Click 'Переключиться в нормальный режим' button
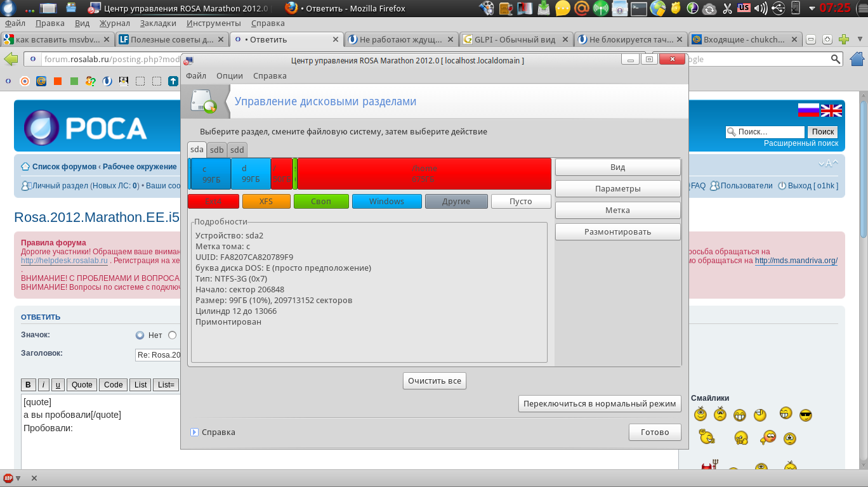This screenshot has width=868, height=487. click(x=600, y=404)
